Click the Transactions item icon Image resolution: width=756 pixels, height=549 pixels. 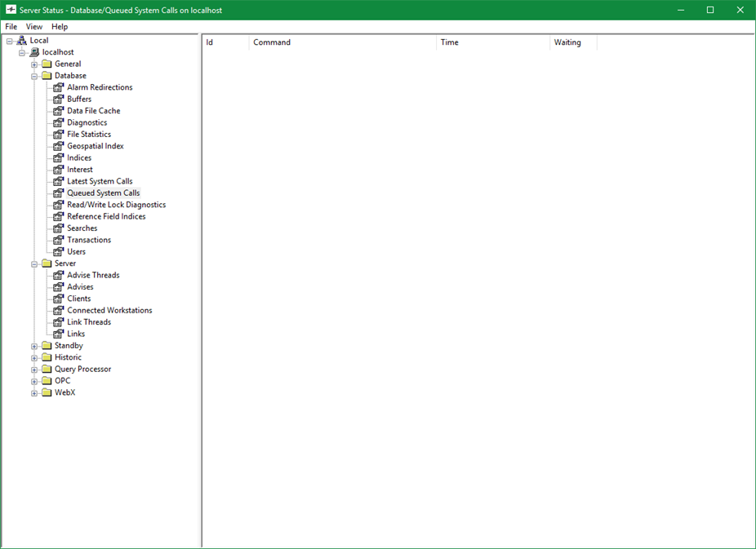[x=59, y=240]
